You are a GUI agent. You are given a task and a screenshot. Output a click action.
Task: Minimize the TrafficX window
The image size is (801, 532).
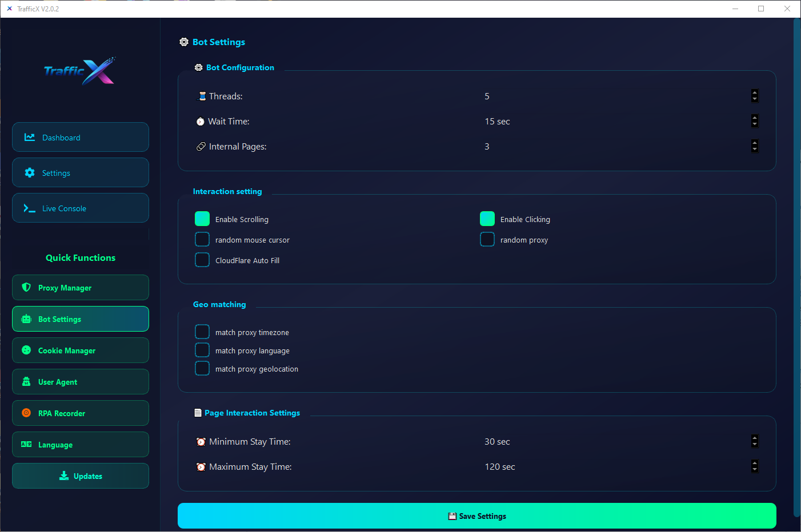(735, 9)
